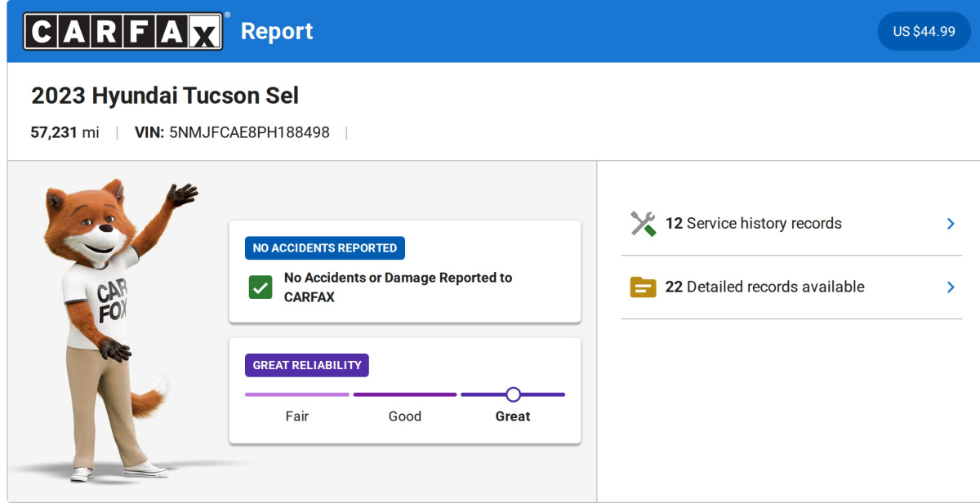Click the VIN number 5NMJFCAE8PH188498
980x503 pixels.
(249, 132)
